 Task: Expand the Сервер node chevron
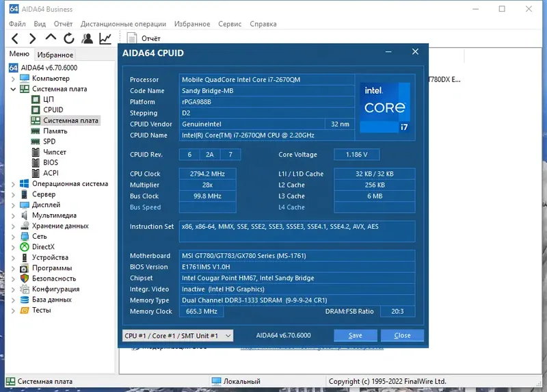[13, 195]
